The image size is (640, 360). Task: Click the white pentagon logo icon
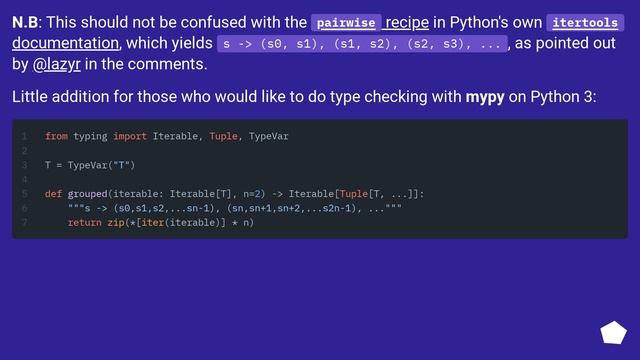point(613,333)
